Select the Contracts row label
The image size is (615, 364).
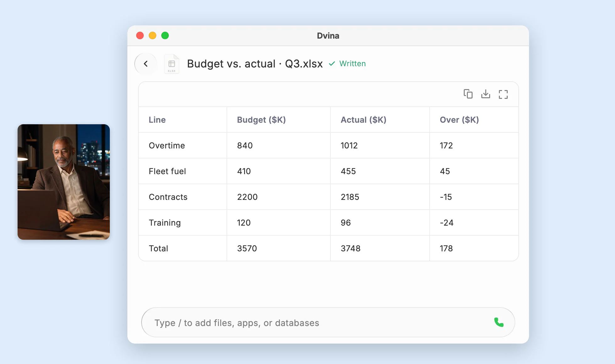(x=168, y=197)
